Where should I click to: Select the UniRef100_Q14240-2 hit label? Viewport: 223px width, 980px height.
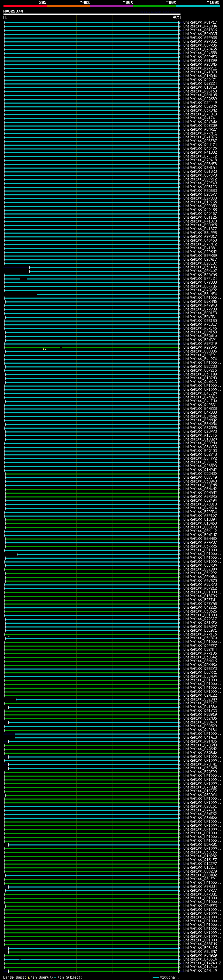point(202,963)
